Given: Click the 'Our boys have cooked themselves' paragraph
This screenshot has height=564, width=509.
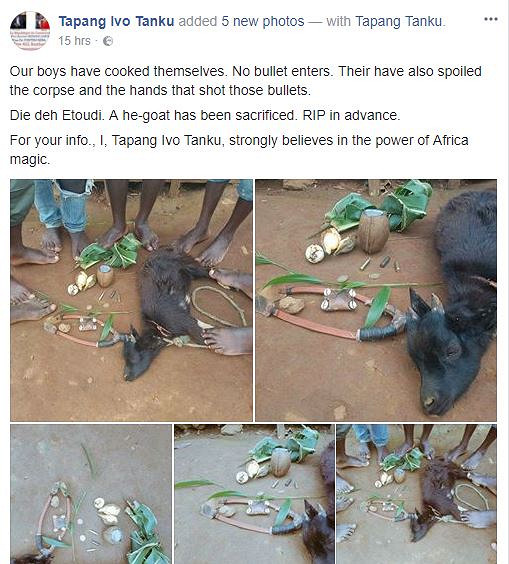Looking at the screenshot, I should (246, 81).
